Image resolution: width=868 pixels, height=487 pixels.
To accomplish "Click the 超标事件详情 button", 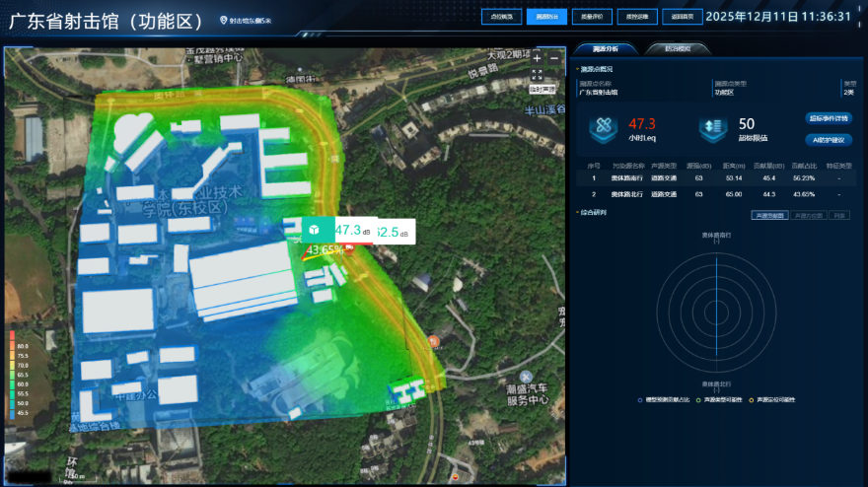I will [x=828, y=117].
